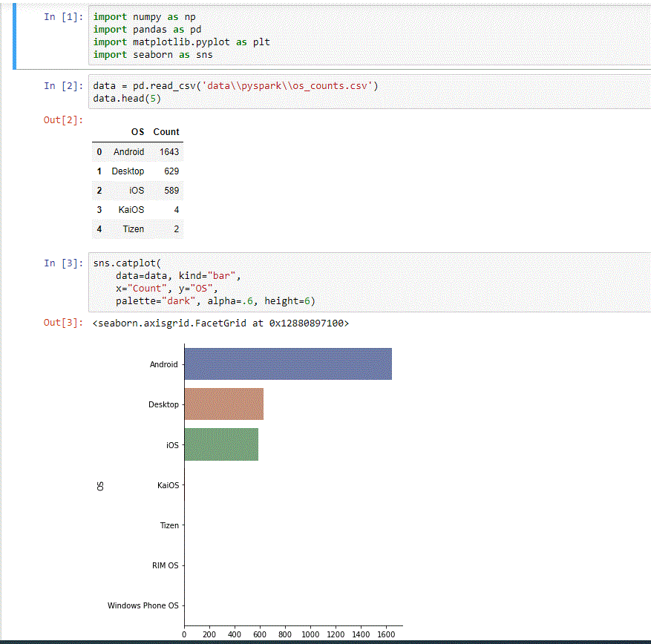
Task: Click the 'Desktop' cell in the table
Action: point(128,171)
